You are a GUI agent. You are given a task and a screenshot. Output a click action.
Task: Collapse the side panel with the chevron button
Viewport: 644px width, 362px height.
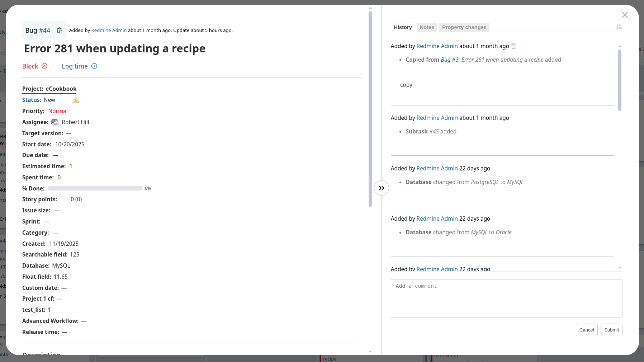[x=382, y=188]
